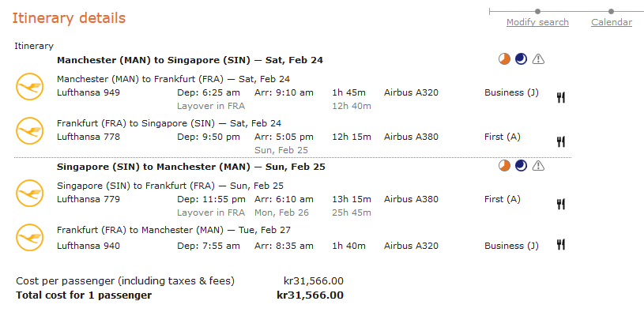Open the Calendar link
The height and width of the screenshot is (316, 644).
click(x=612, y=22)
